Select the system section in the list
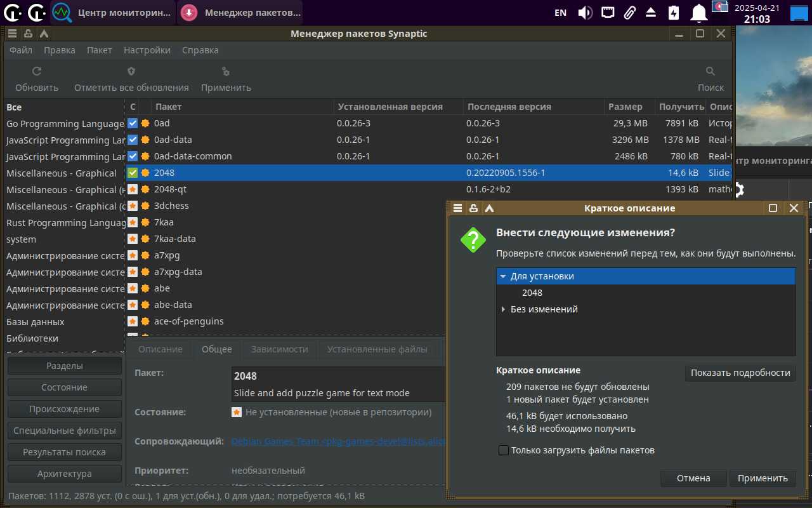Viewport: 812px width, 508px height. pos(65,239)
